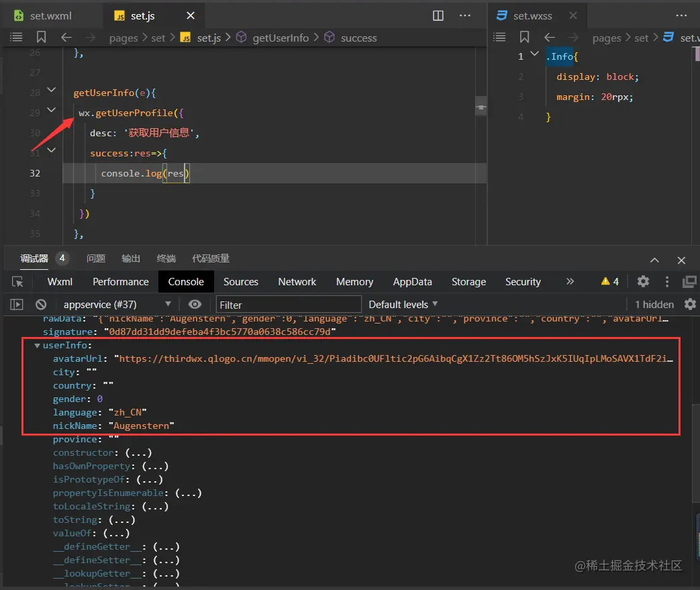
Task: Switch to the Performance devtools tab
Action: point(121,282)
